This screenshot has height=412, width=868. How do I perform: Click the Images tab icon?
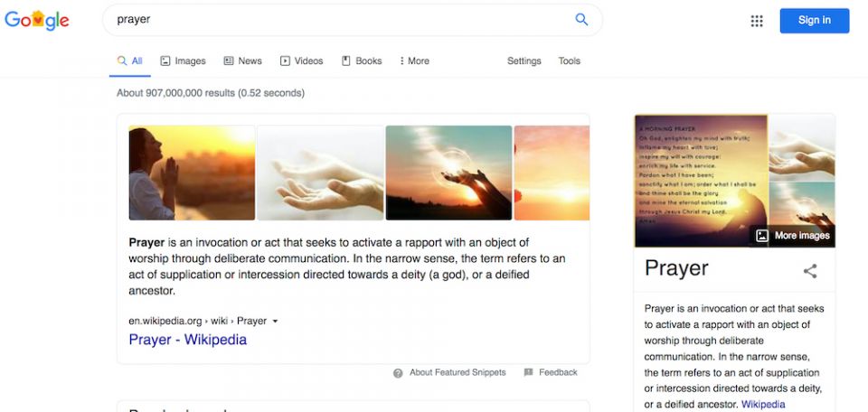pos(165,61)
